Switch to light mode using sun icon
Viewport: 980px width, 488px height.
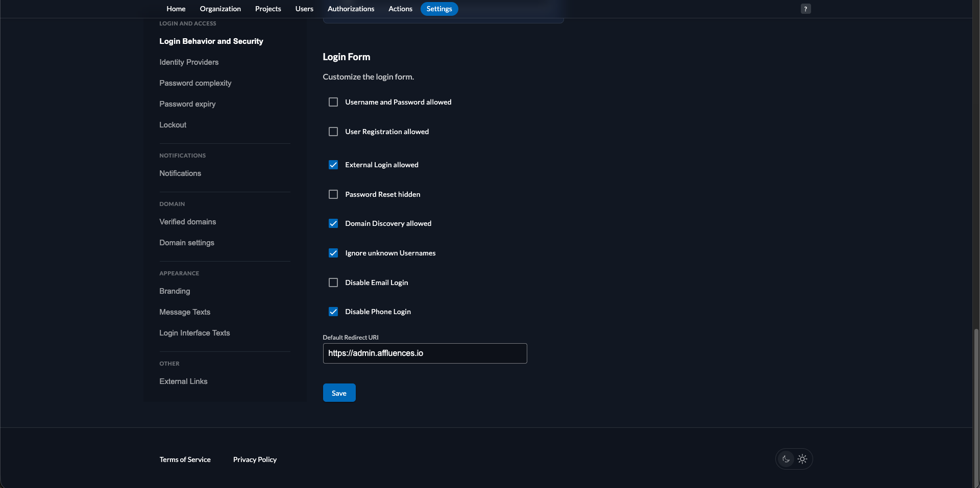click(x=802, y=459)
